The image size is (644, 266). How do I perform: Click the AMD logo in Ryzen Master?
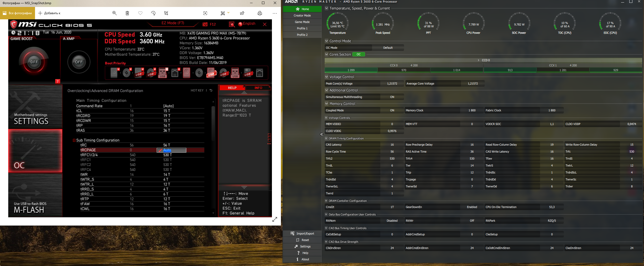coord(291,2)
